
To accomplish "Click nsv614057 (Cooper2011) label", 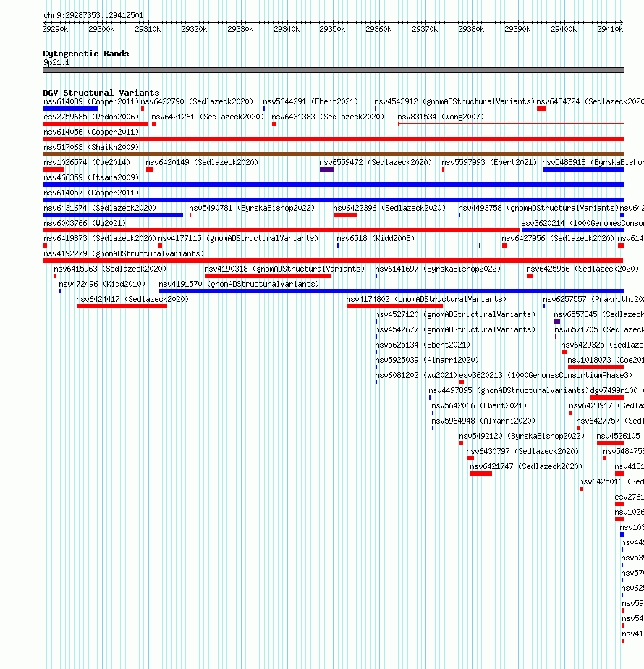I will (x=91, y=193).
